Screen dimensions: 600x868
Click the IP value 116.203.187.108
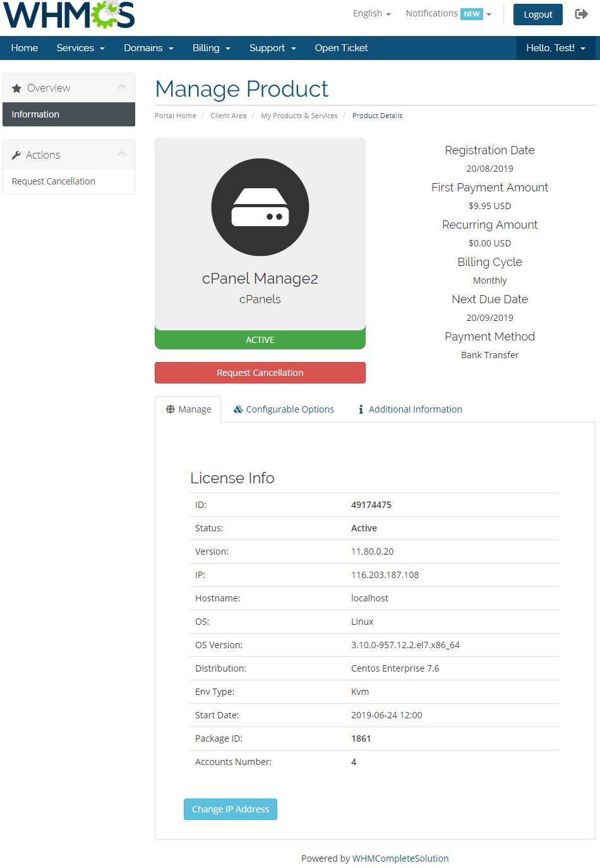coord(385,575)
